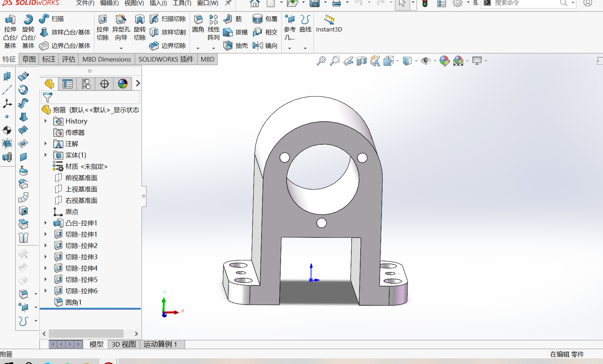Screen dimensions: 603x364
Task: Choose Swept Cut (扫描切除)
Action: (168, 19)
